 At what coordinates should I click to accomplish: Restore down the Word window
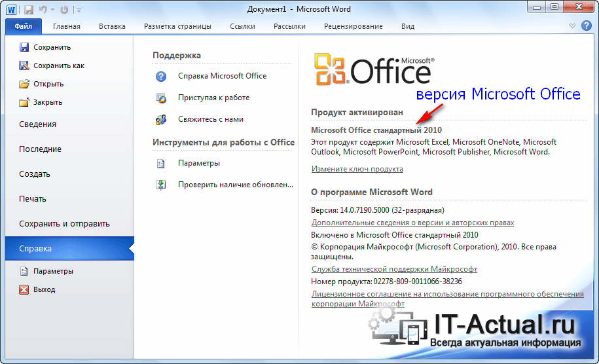coord(554,7)
